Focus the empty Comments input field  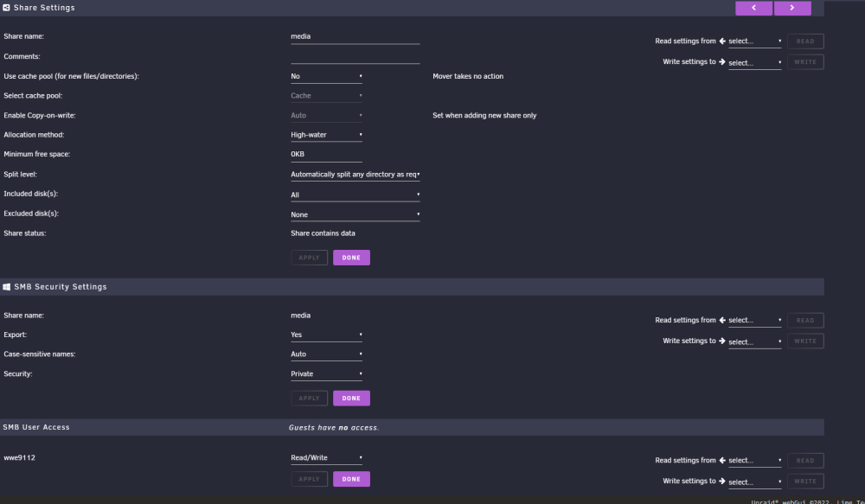tap(356, 57)
